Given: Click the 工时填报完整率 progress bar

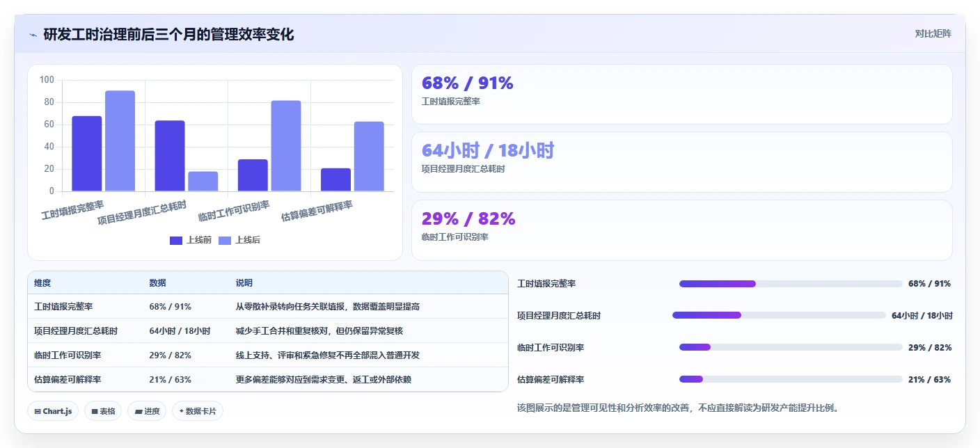Looking at the screenshot, I should 791,284.
